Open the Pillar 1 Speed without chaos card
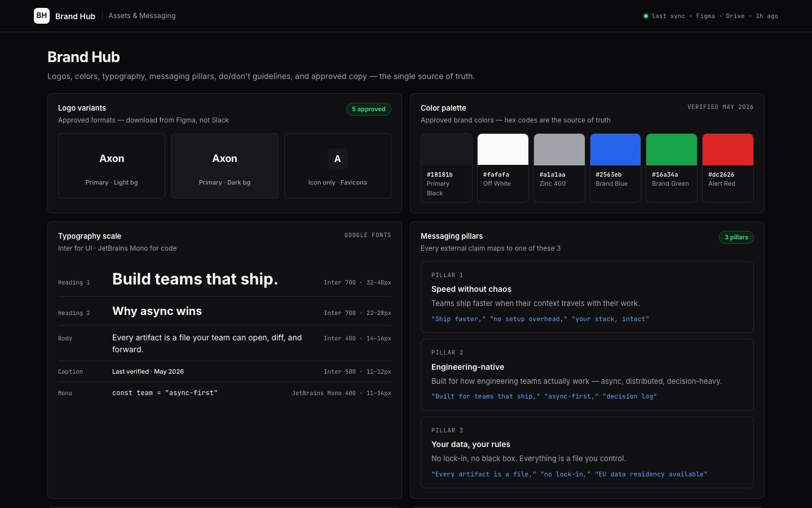Screen dimensions: 812x508 click(587, 297)
